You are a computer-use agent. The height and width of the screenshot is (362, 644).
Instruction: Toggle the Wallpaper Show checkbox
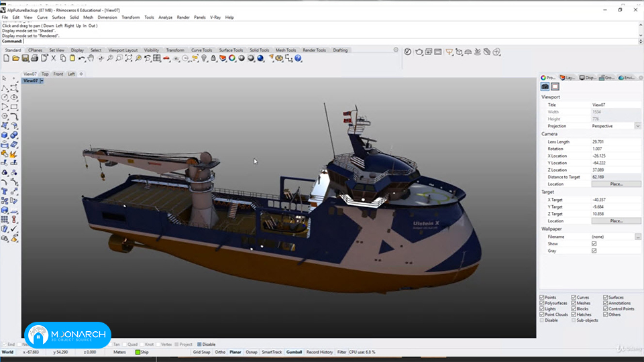(x=594, y=244)
